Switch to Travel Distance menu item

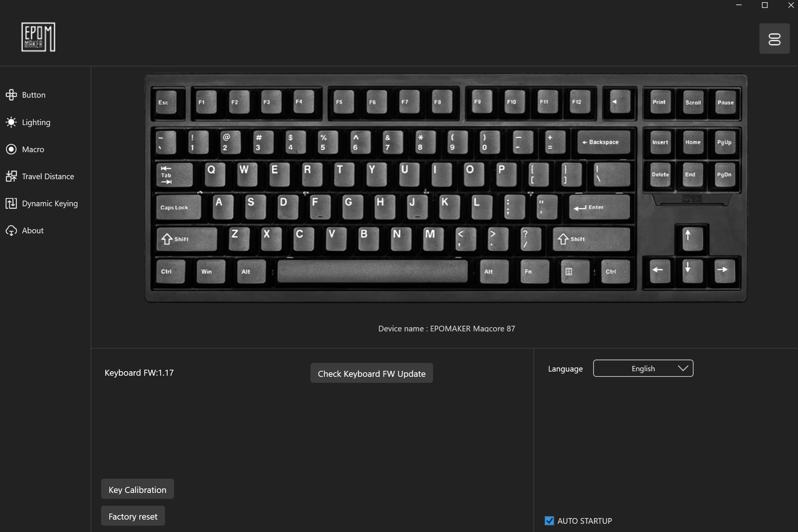48,176
